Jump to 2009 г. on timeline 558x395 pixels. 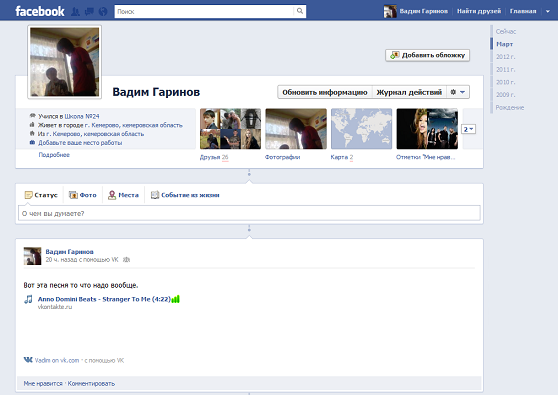(x=505, y=95)
